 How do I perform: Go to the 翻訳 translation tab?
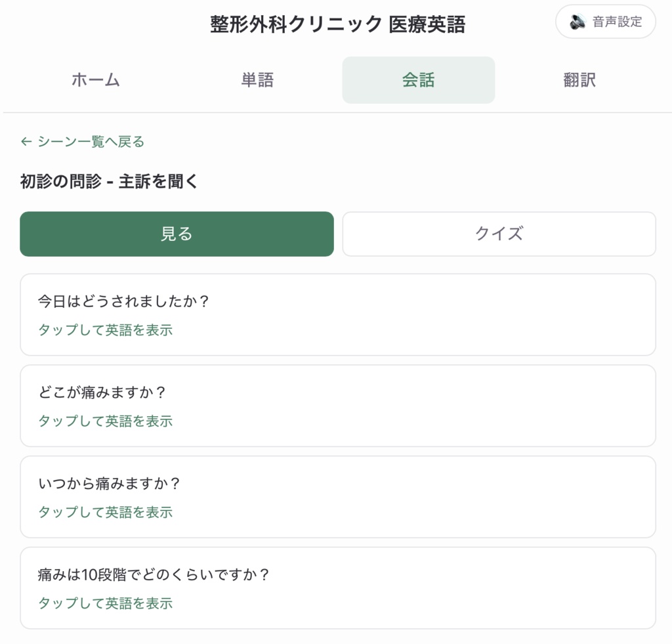579,79
